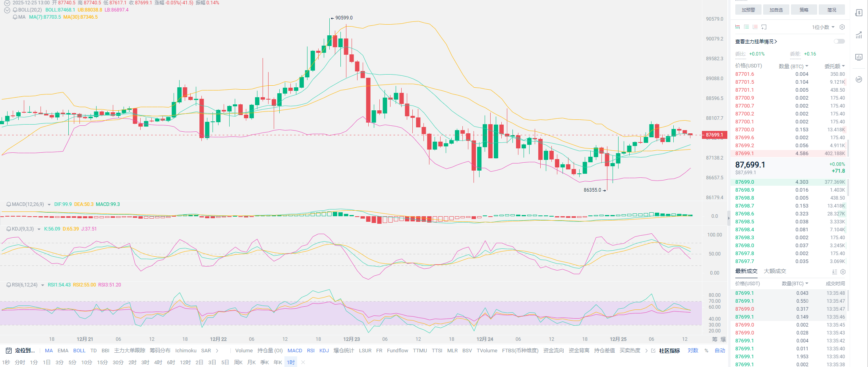This screenshot has width=868, height=367.
Task: Click the dollar bill icon in right sidebar
Action: point(859,13)
